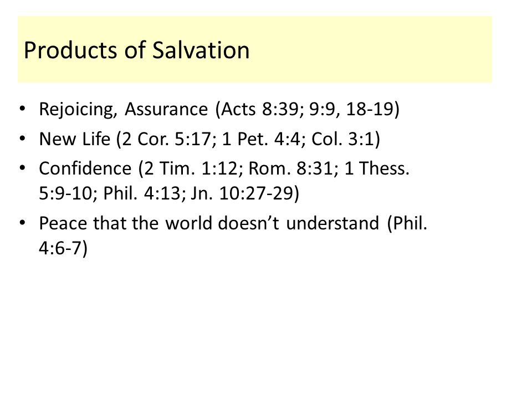This screenshot has width=532, height=399.
Task: Click the word 'Rejoicing'
Action: coord(76,110)
